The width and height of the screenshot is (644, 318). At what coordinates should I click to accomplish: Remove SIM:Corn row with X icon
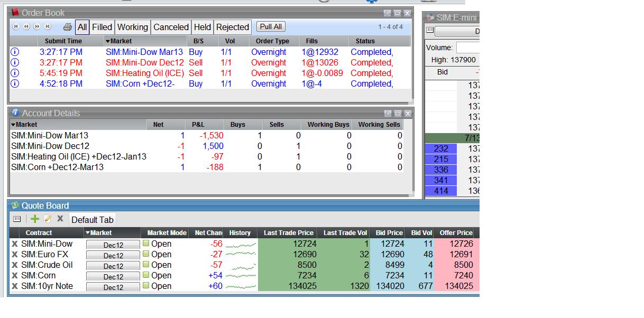[15, 275]
